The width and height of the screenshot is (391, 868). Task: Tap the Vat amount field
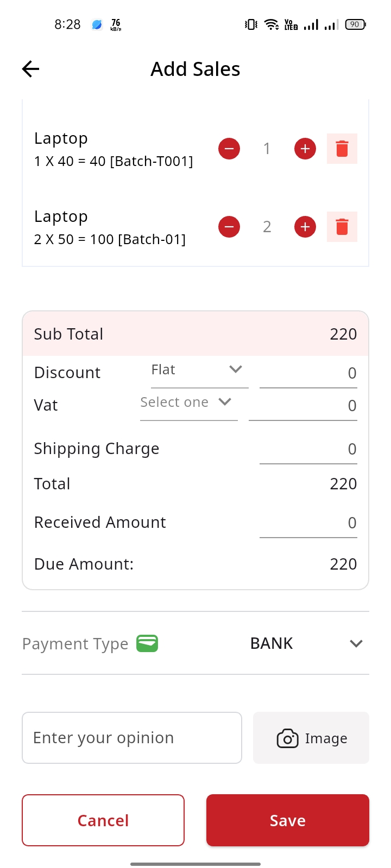point(302,406)
